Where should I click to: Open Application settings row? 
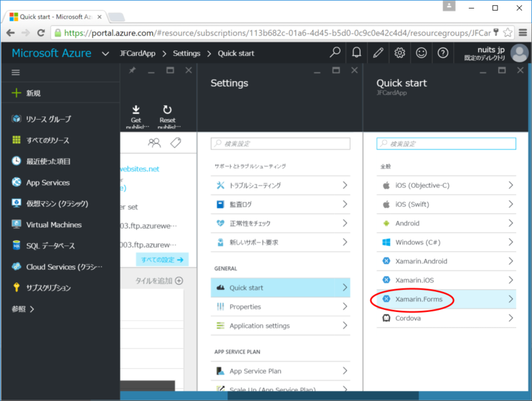(281, 326)
